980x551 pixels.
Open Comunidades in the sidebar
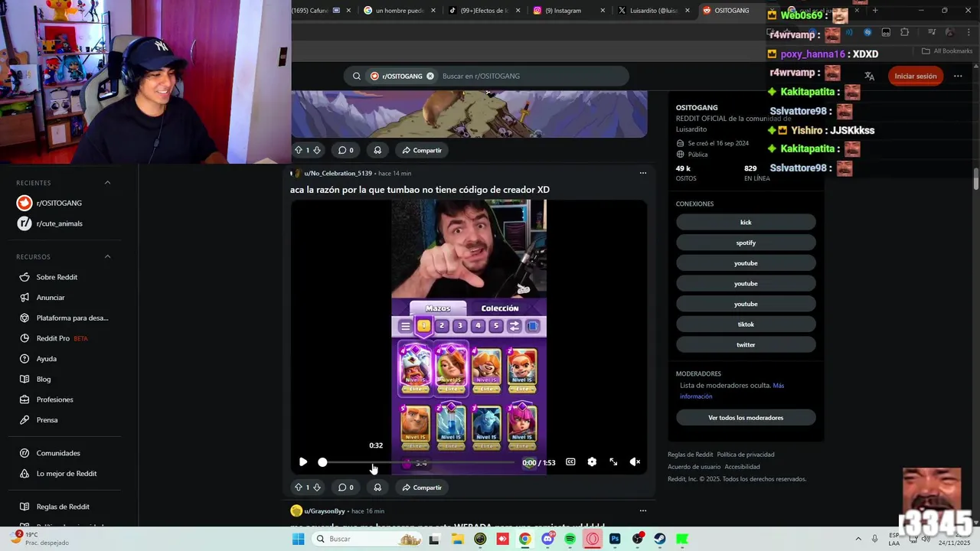(x=58, y=453)
